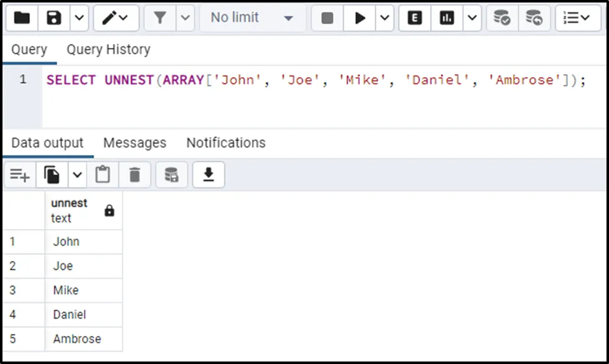Download the query results as file
Image resolution: width=609 pixels, height=364 pixels.
click(209, 175)
